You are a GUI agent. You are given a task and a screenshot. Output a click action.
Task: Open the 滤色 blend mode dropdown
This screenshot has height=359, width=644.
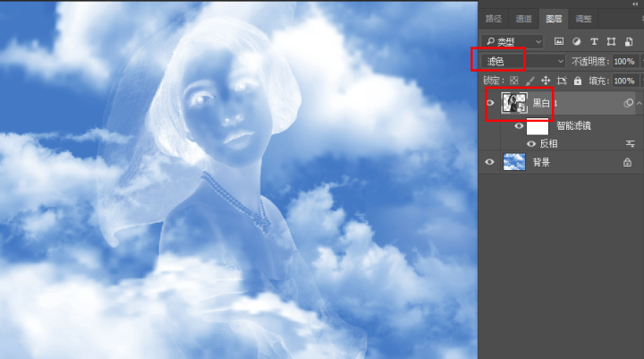pyautogui.click(x=523, y=61)
